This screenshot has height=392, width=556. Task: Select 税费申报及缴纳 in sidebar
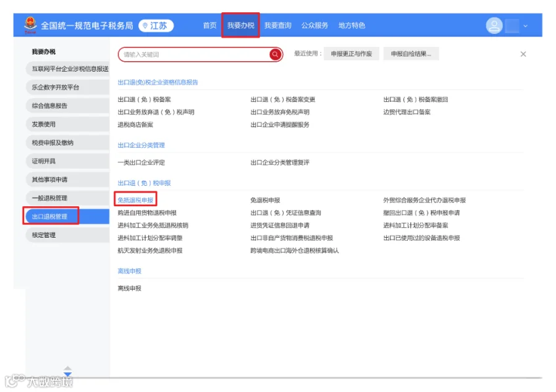click(68, 143)
